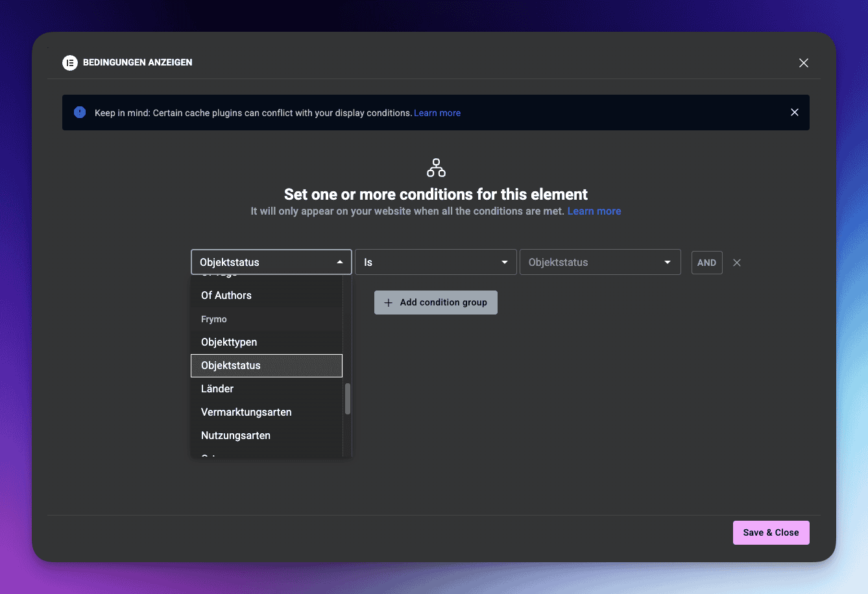
Task: Select 'Of Authors' from the list
Action: pos(226,296)
